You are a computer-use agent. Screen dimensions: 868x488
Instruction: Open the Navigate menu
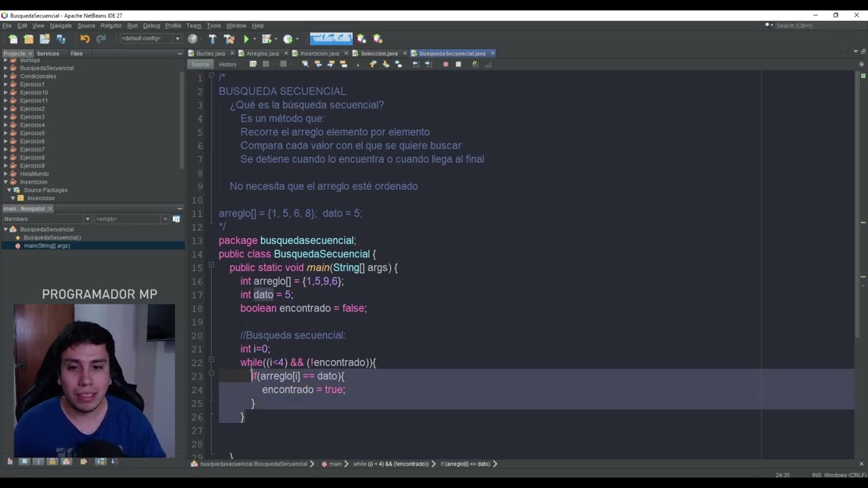click(x=60, y=26)
